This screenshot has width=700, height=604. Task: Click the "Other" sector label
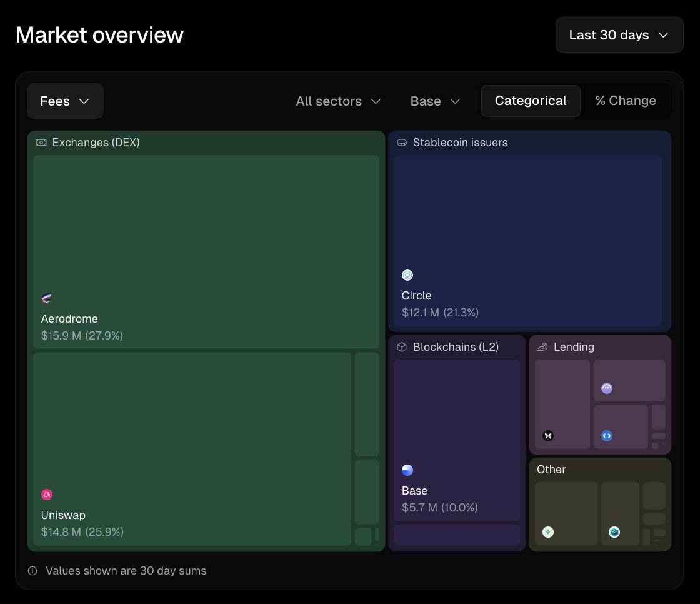551,470
